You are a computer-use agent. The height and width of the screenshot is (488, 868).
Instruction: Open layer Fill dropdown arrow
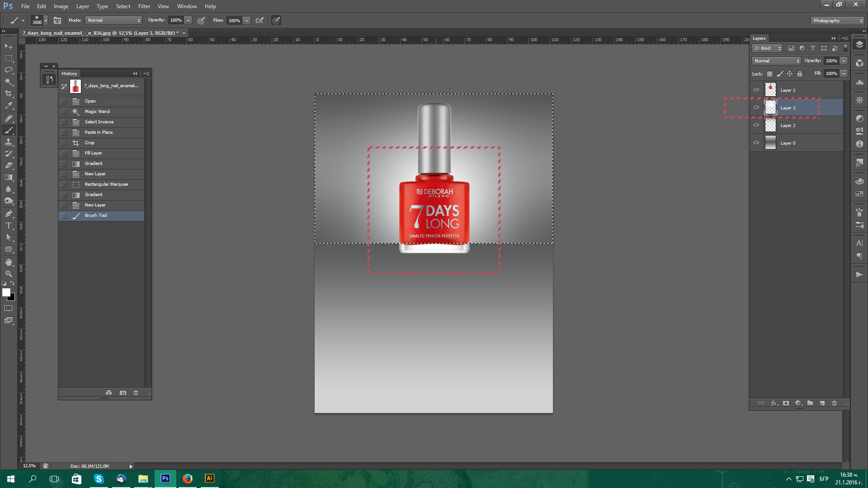(x=844, y=74)
